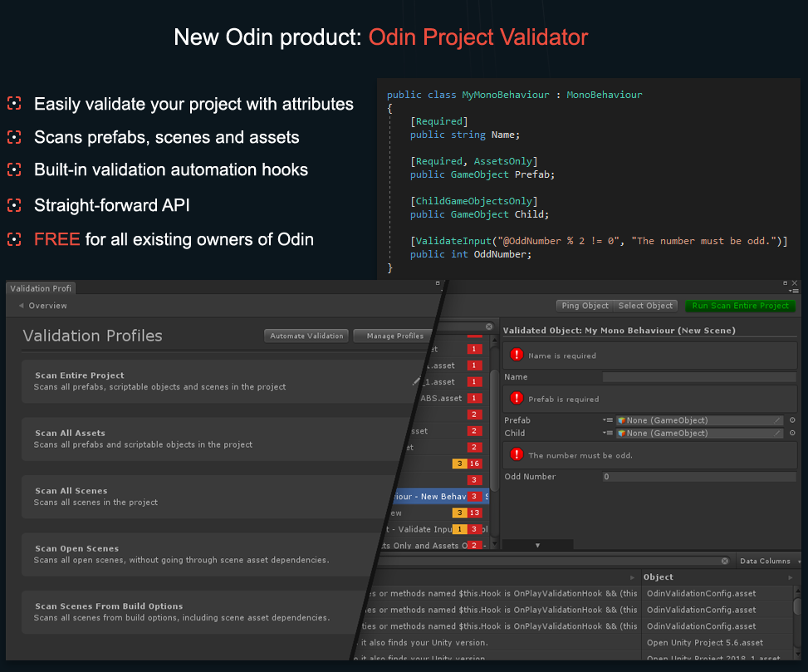Open Manage Profiles
Screen dimensions: 808x672
[394, 336]
